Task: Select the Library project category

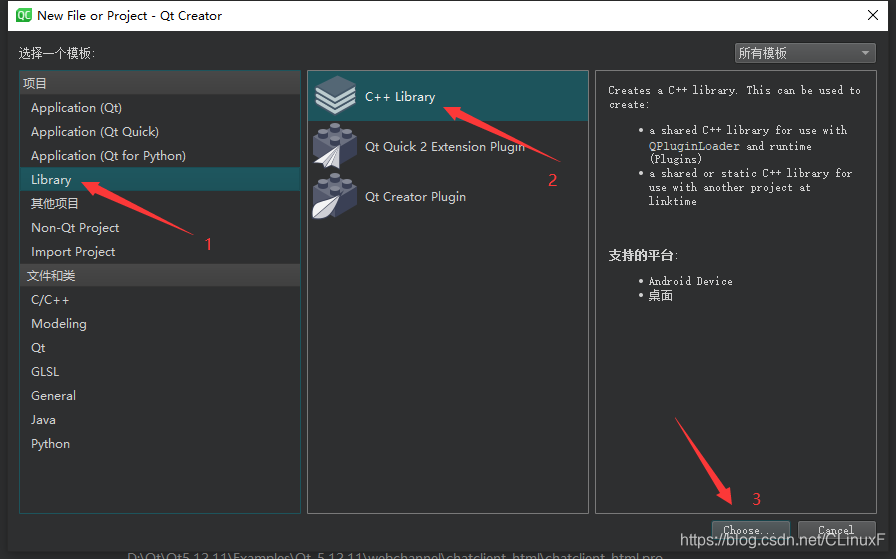Action: pos(160,179)
